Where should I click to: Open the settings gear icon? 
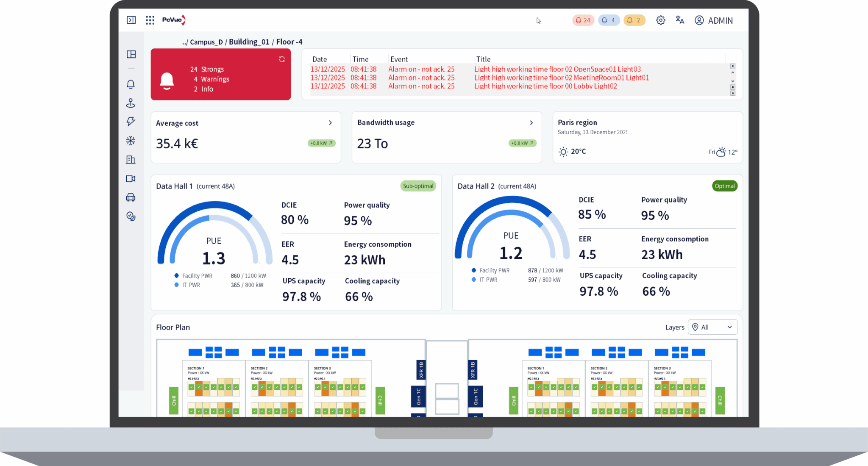[661, 20]
